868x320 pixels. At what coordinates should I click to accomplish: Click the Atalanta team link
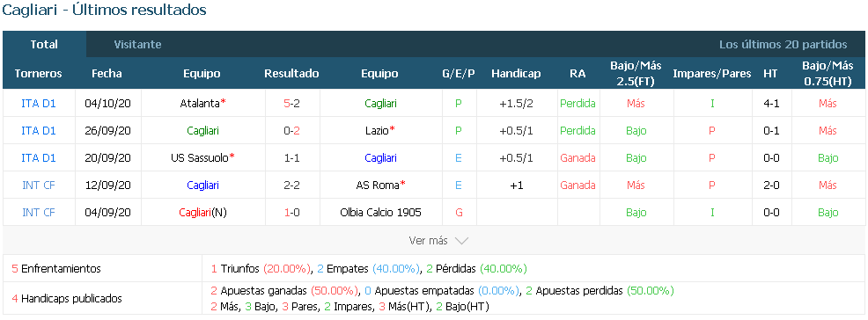coord(200,104)
